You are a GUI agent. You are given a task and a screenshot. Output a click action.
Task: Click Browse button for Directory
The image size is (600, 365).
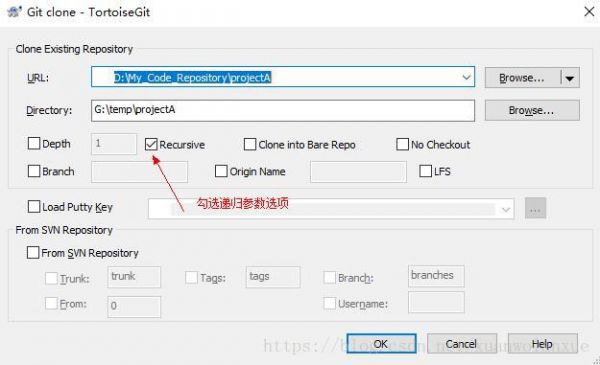[x=532, y=111]
